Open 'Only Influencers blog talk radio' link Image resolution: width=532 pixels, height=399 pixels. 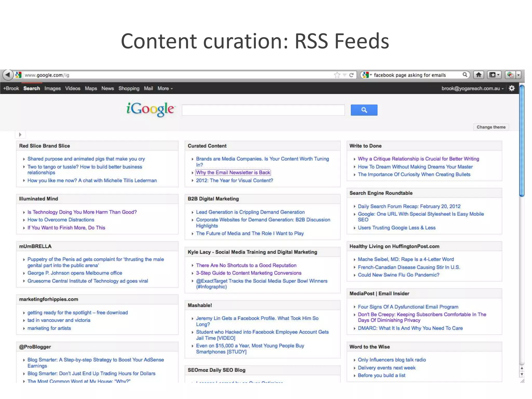click(x=392, y=360)
